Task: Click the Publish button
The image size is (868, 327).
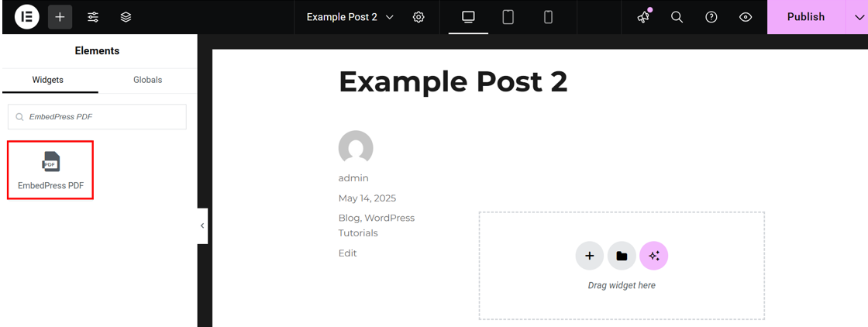Action: point(805,17)
